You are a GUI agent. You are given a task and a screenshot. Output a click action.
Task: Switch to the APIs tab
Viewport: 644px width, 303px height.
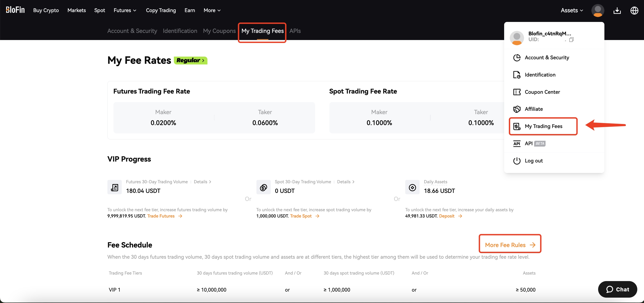point(295,31)
